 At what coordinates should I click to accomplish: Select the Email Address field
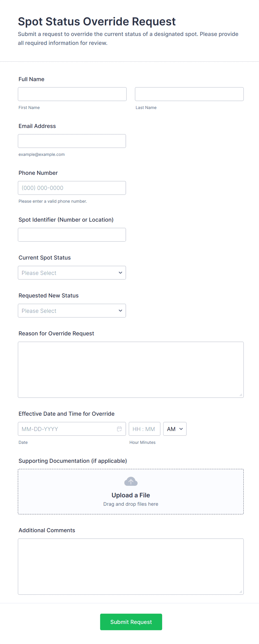coord(72,141)
